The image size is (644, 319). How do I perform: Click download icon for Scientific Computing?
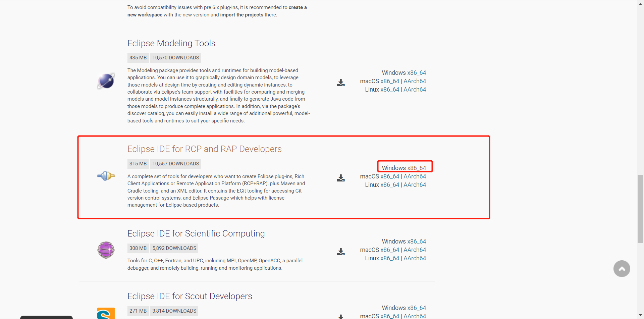point(341,252)
